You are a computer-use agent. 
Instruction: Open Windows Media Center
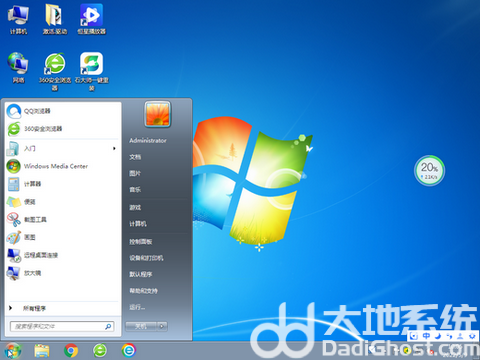(x=63, y=166)
